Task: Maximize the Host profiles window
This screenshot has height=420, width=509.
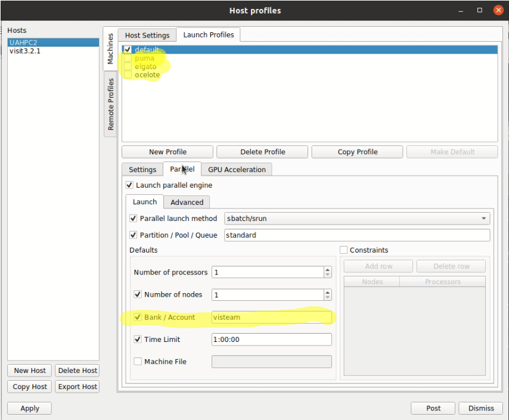Action: (x=479, y=10)
